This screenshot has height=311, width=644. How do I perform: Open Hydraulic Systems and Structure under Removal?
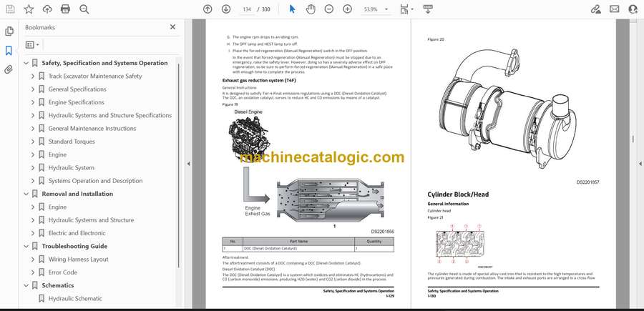click(x=91, y=220)
